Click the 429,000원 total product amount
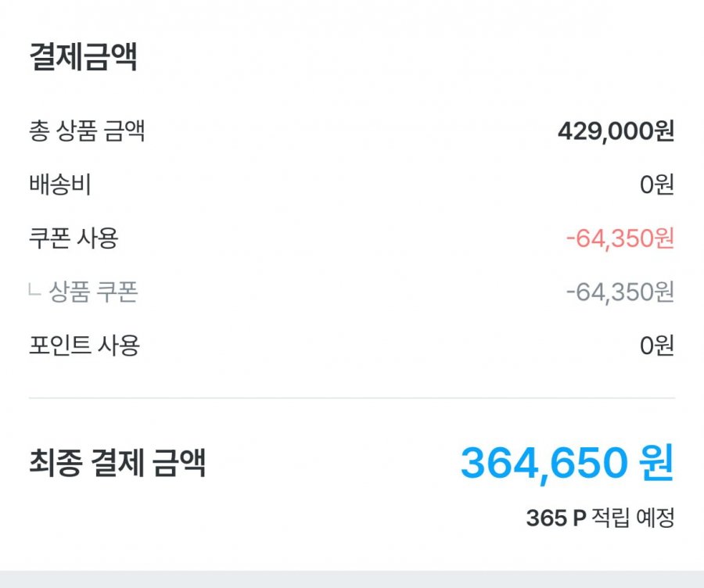The height and width of the screenshot is (588, 704). [605, 132]
